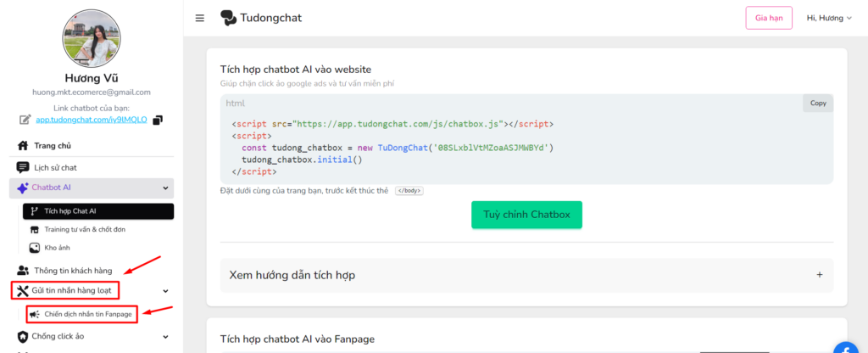Click the Chiến dịch nhắn tin megaphone icon
This screenshot has width=868, height=353.
click(34, 314)
